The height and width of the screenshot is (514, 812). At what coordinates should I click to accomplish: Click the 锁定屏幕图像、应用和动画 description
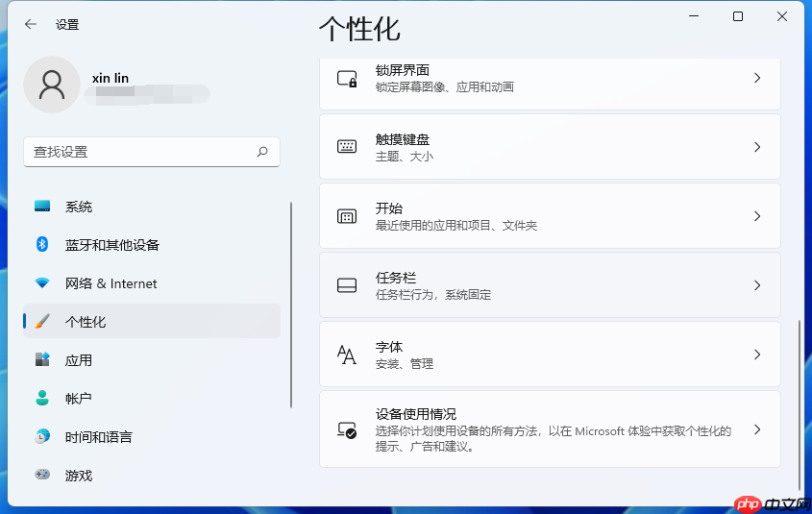(444, 86)
